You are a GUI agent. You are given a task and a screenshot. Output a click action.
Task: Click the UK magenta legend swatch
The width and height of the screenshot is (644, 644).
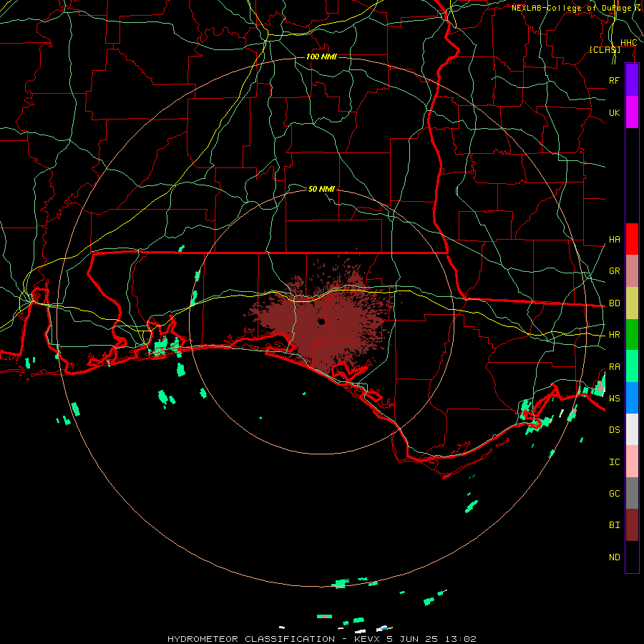(632, 112)
